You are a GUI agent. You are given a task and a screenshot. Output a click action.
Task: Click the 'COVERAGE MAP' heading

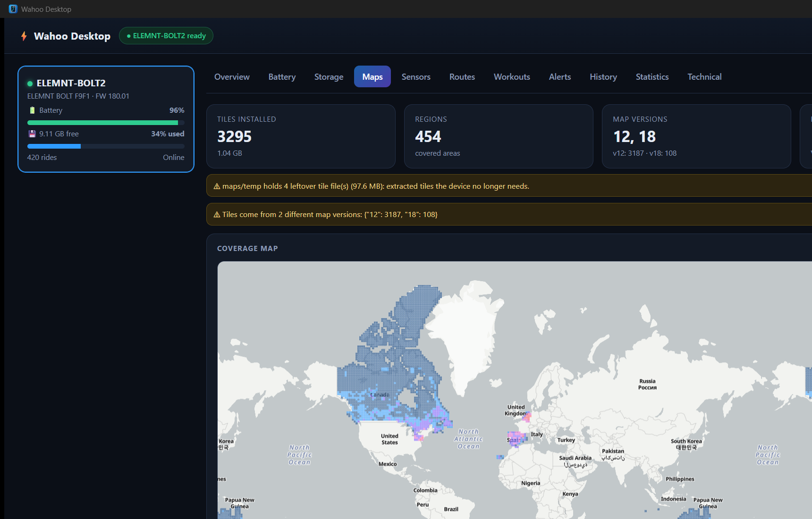point(247,249)
